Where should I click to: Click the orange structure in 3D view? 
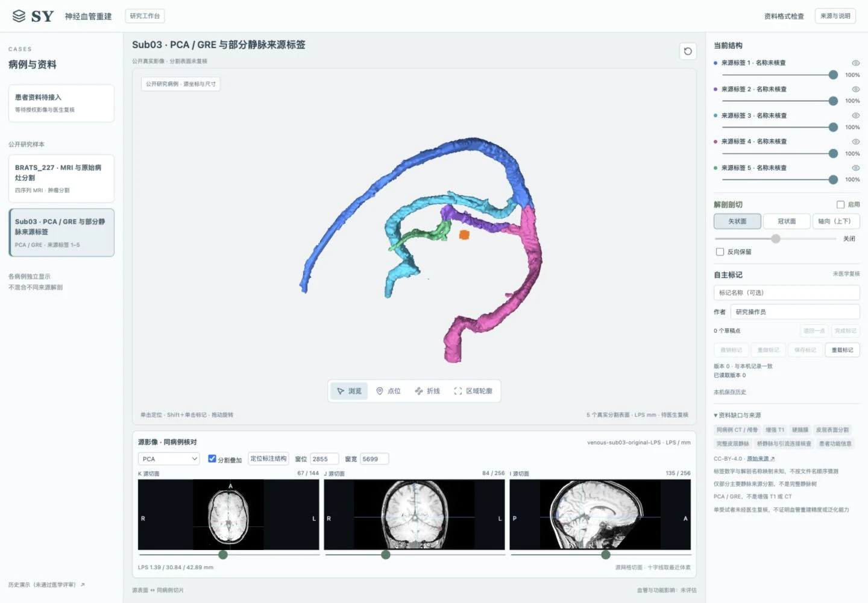[x=464, y=235]
